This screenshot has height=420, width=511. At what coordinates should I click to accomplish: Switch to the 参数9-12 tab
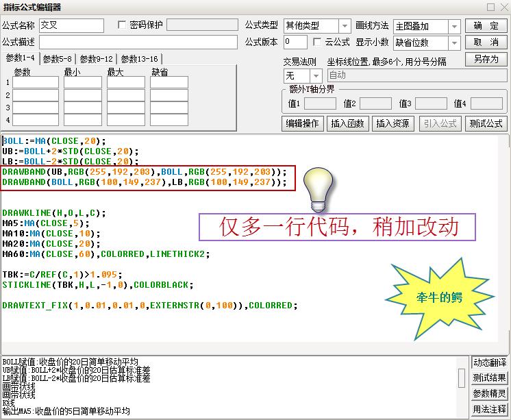pos(96,59)
